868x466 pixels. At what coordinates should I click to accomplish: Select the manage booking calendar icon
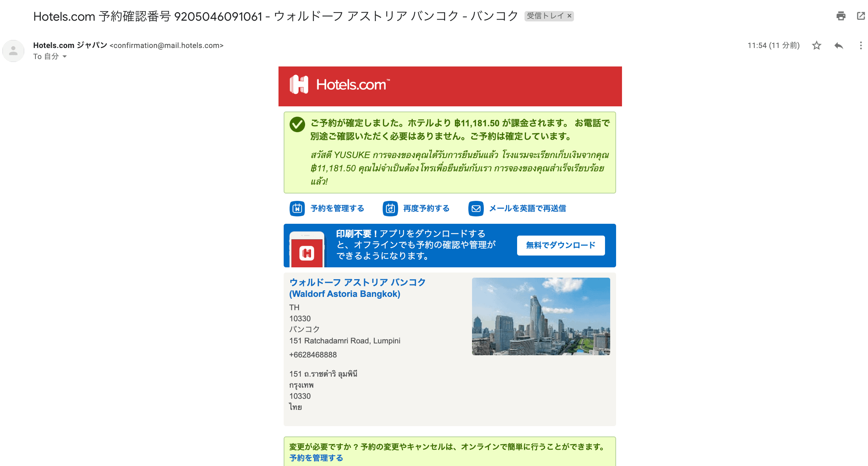tap(297, 208)
